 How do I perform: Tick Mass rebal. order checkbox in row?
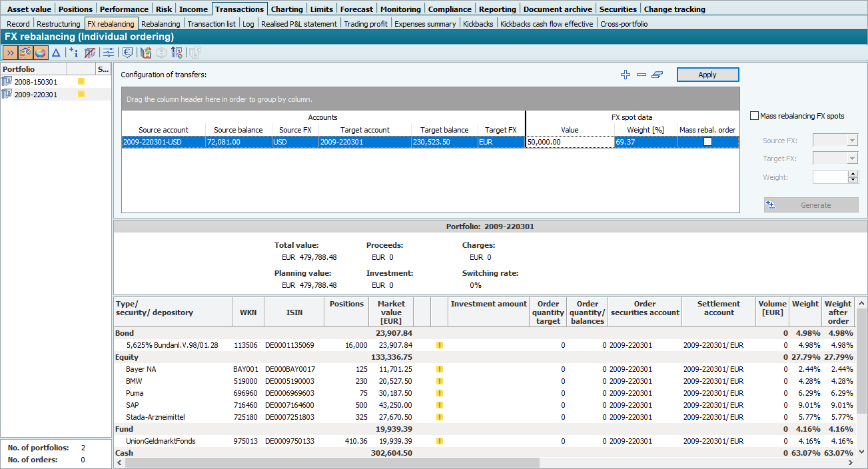coord(707,142)
